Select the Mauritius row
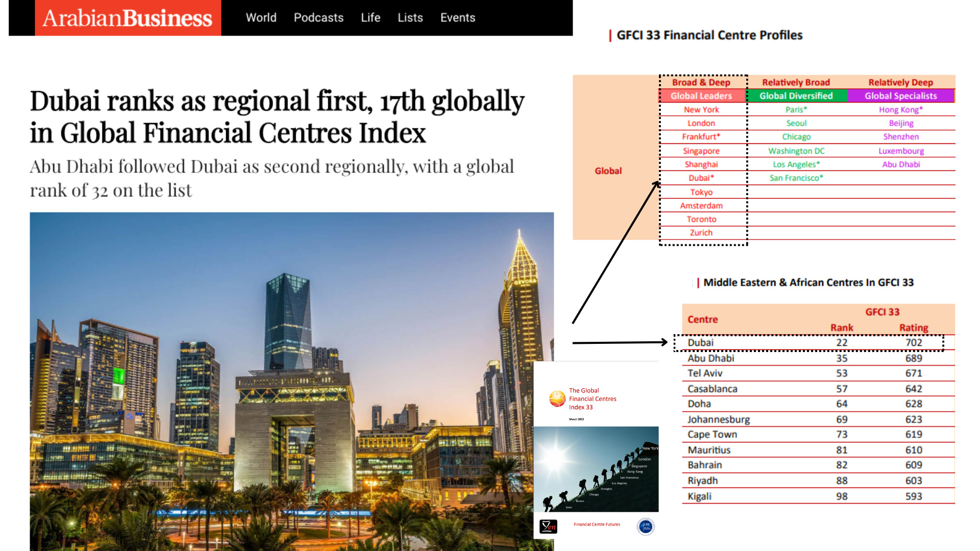This screenshot has height=551, width=980. click(818, 450)
